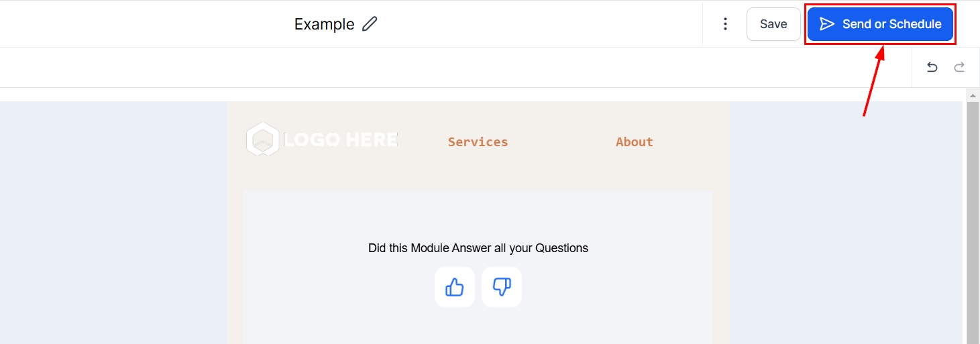Click the Example template title text
The height and width of the screenshot is (344, 980).
[x=324, y=24]
